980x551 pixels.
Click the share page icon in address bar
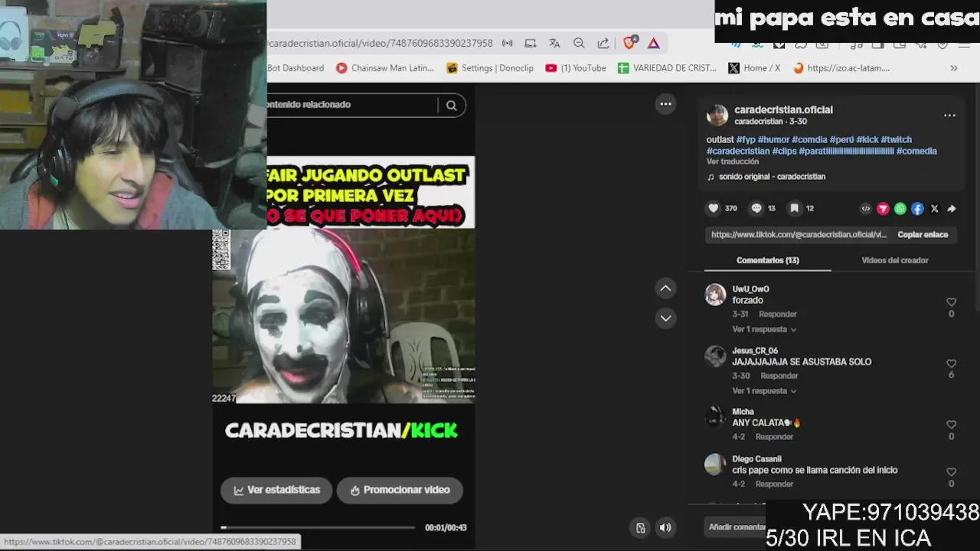603,44
